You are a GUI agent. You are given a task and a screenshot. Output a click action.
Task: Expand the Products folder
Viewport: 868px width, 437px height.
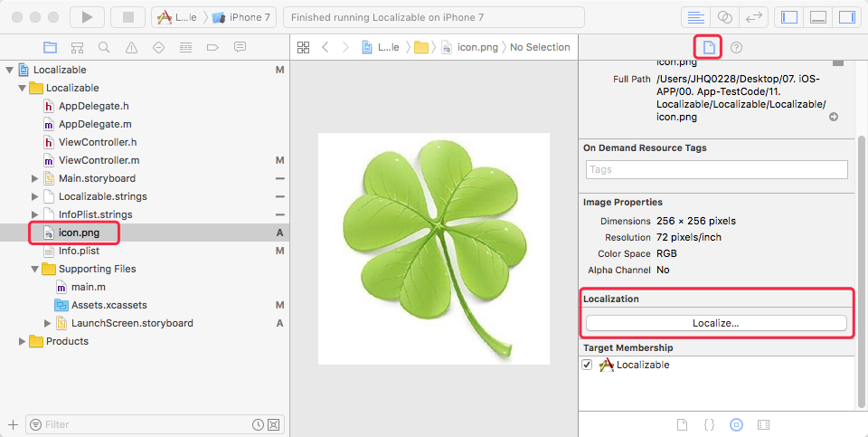[x=23, y=341]
